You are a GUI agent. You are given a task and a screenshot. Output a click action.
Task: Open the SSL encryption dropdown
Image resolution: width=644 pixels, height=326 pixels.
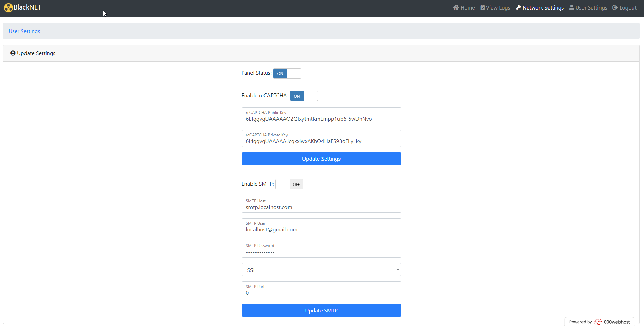[321, 270]
